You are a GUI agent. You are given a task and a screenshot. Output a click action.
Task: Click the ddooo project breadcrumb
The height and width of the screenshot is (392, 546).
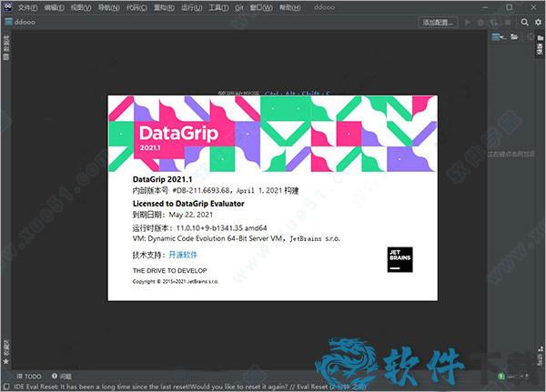tap(21, 22)
